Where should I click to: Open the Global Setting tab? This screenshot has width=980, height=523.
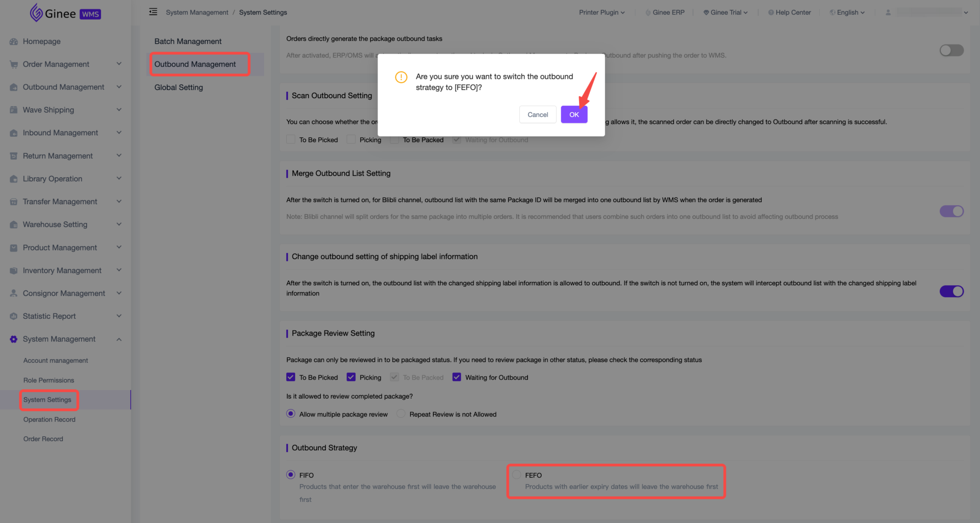pos(178,87)
